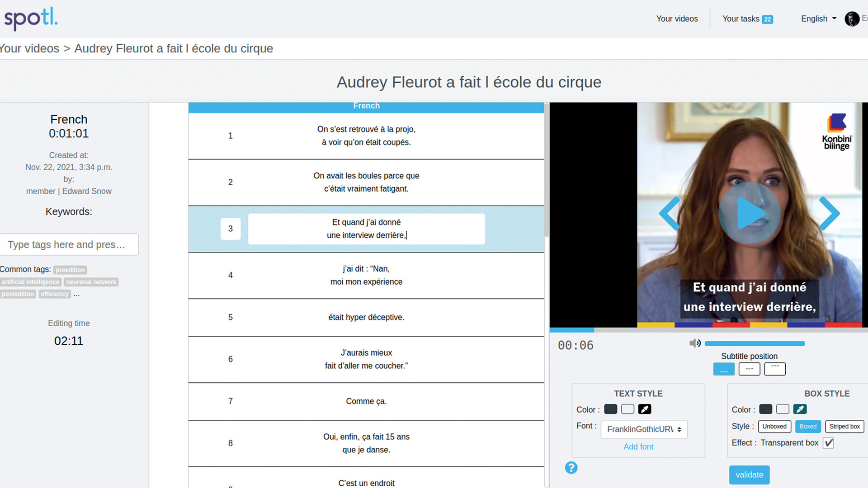Toggle the Transparent box checkbox
The width and height of the screenshot is (868, 488).
click(828, 443)
